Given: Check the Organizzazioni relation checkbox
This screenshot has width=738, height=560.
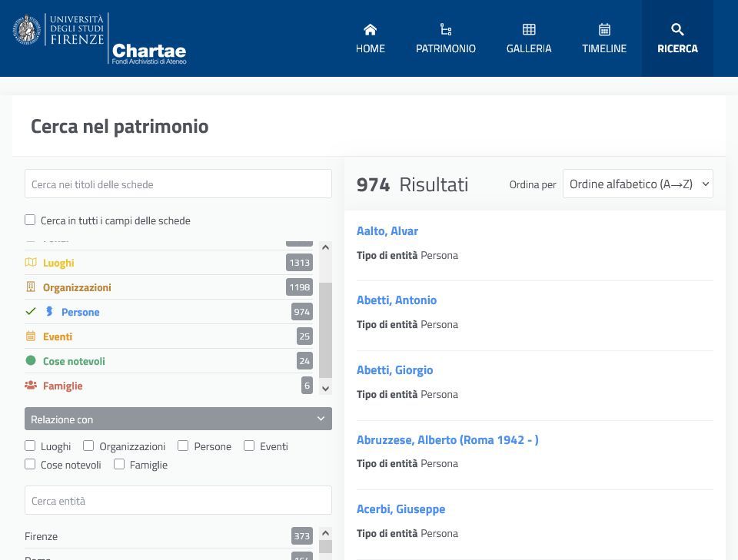Looking at the screenshot, I should point(88,446).
